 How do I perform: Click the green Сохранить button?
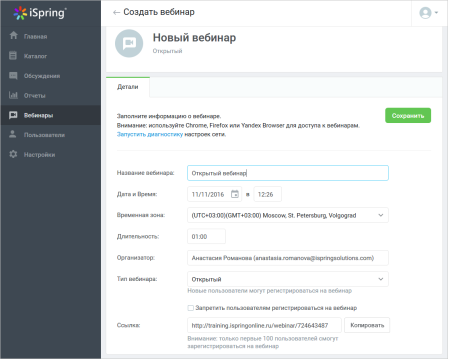[408, 116]
